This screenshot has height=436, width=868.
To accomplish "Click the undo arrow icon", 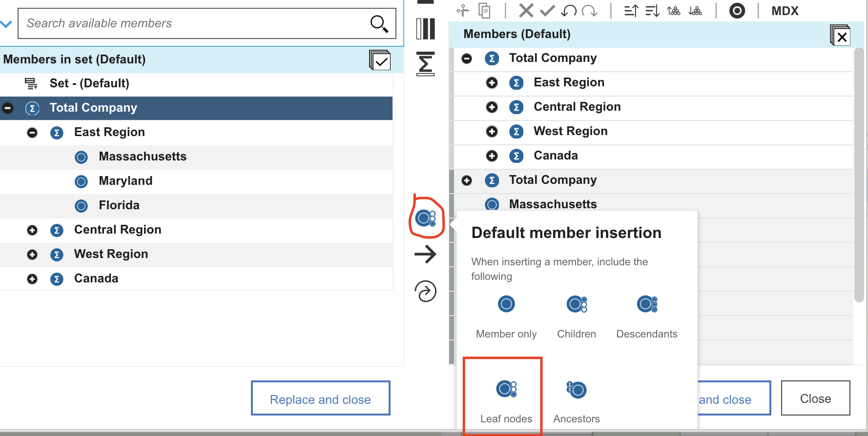I will point(569,10).
